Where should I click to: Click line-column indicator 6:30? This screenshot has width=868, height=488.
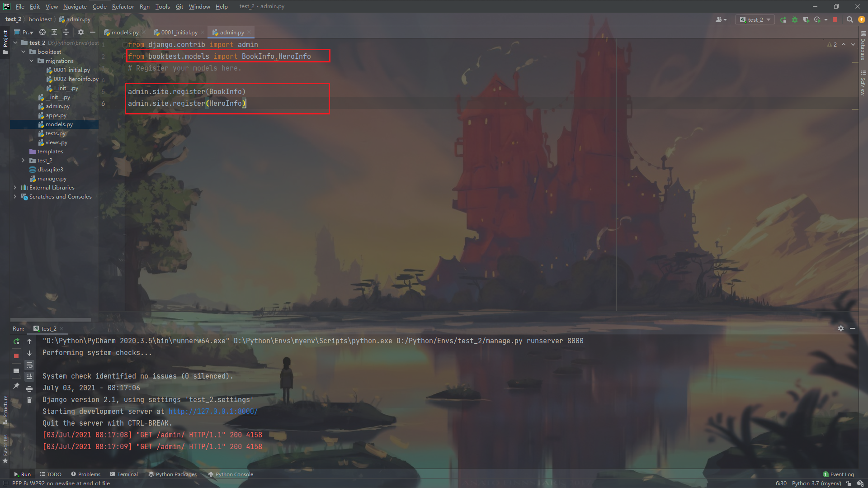click(x=781, y=483)
